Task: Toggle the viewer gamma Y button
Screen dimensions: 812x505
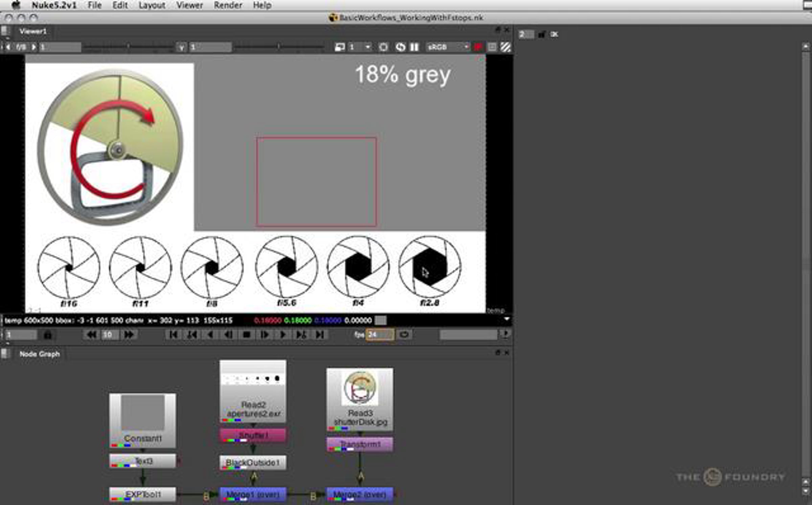Action: click(x=182, y=47)
